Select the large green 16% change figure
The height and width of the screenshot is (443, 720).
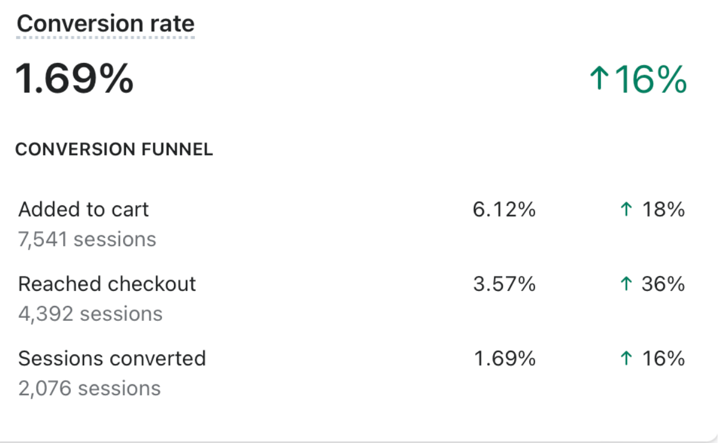click(x=651, y=79)
